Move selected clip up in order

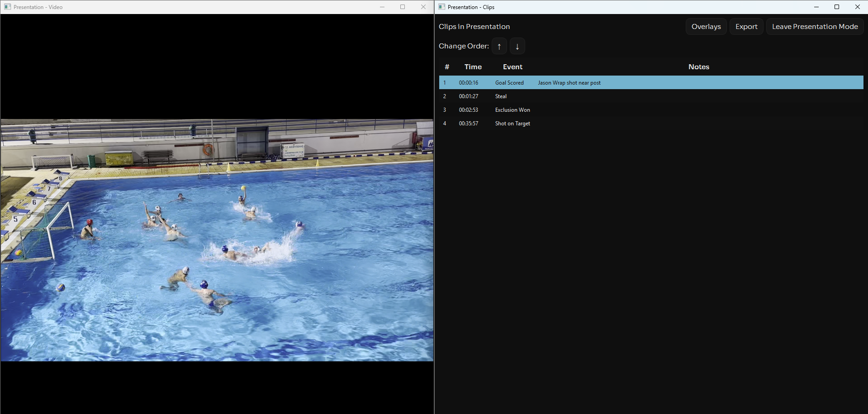coord(499,46)
